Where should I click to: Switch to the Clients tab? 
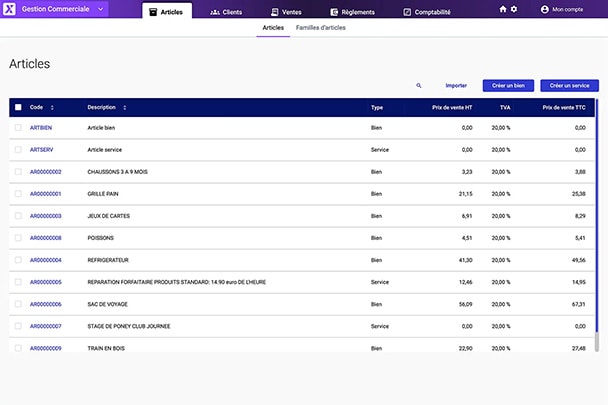[x=226, y=12]
